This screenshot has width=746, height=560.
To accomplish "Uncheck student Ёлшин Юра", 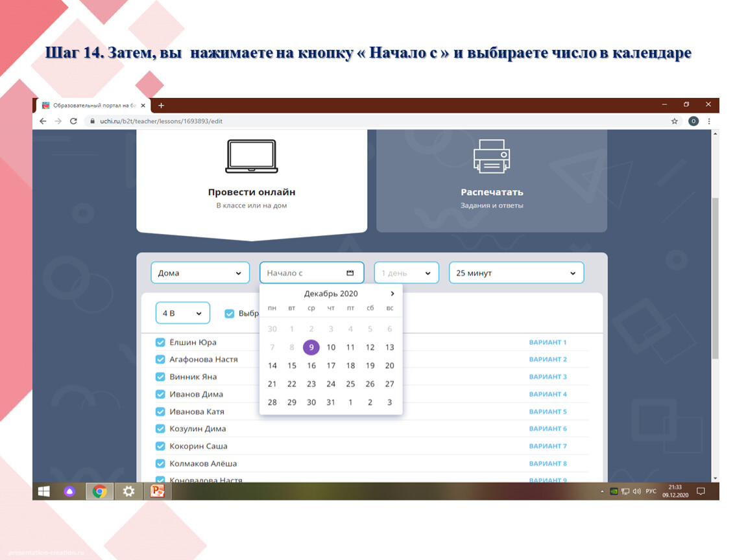I will coord(160,343).
